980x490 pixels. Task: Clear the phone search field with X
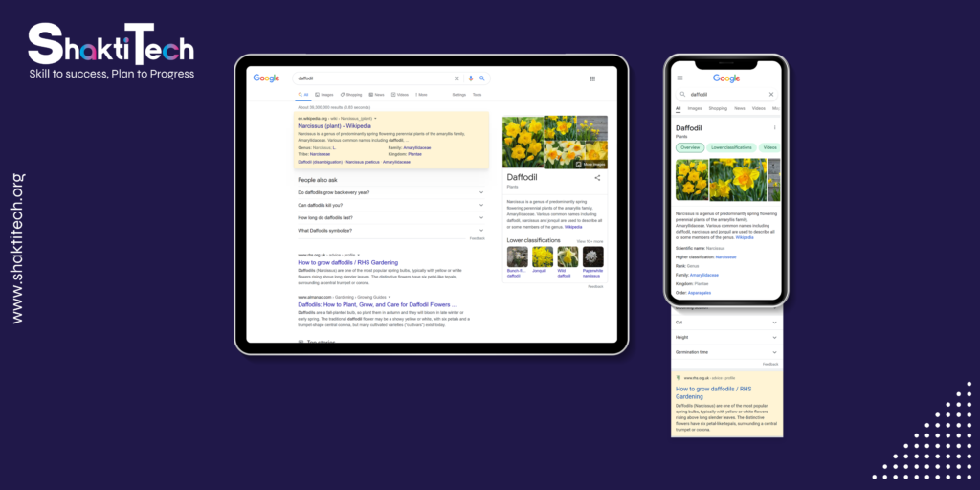tap(771, 95)
